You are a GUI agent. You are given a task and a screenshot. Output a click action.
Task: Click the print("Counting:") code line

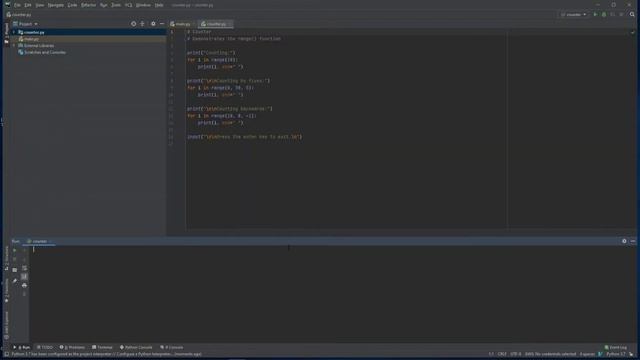(x=211, y=53)
